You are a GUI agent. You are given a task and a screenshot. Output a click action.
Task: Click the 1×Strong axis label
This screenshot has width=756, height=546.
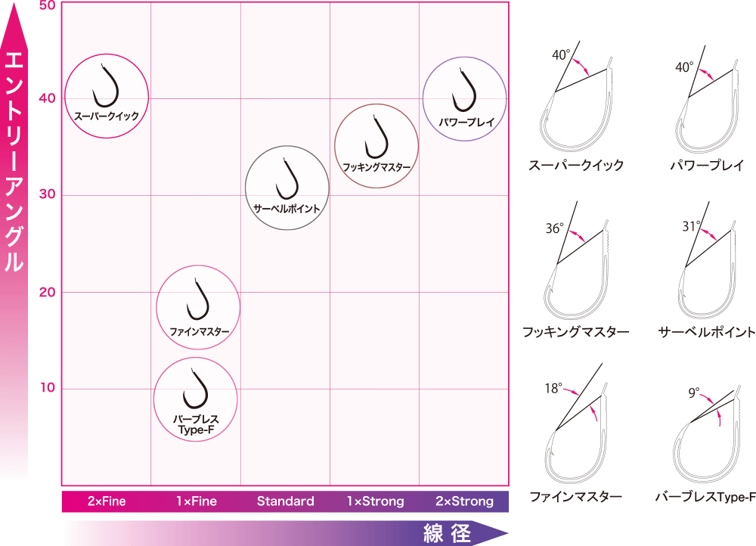click(x=375, y=501)
